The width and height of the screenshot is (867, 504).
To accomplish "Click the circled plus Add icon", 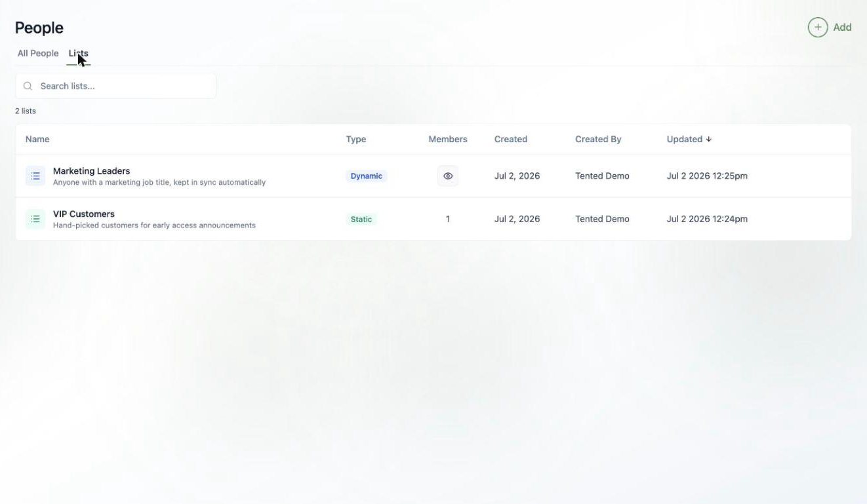I will click(817, 27).
